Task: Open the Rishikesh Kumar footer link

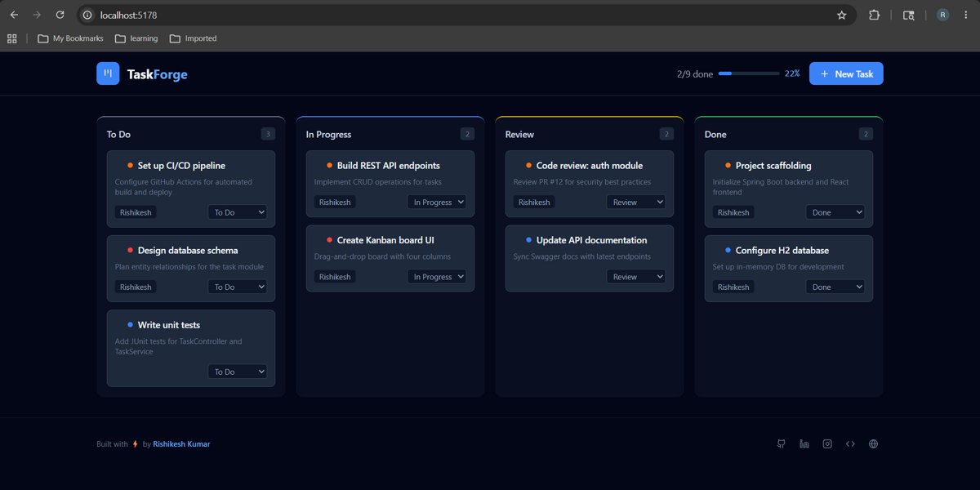Action: (181, 444)
